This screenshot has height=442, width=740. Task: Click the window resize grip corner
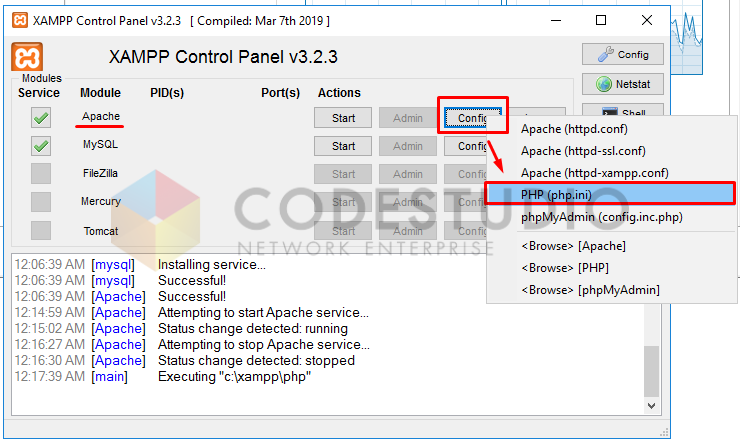tap(664, 433)
